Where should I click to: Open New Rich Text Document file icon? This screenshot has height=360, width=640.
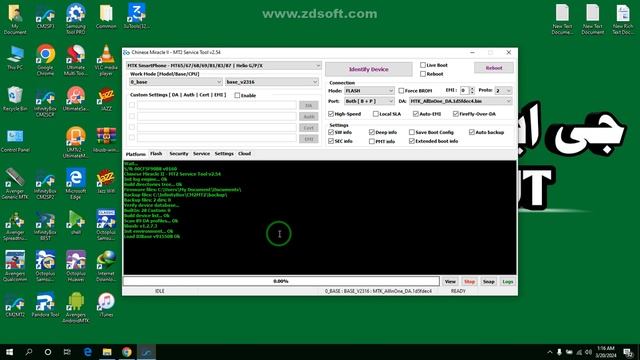(x=623, y=19)
